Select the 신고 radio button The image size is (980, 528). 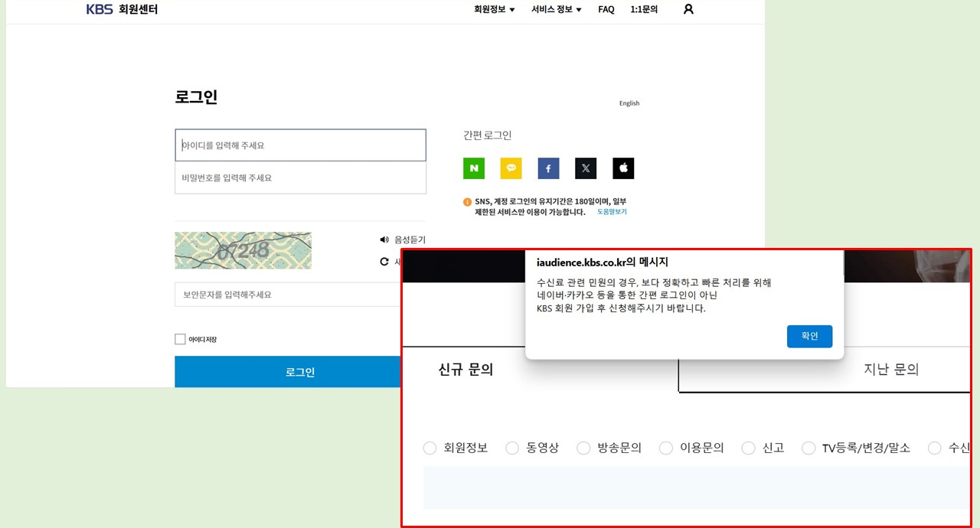[748, 448]
